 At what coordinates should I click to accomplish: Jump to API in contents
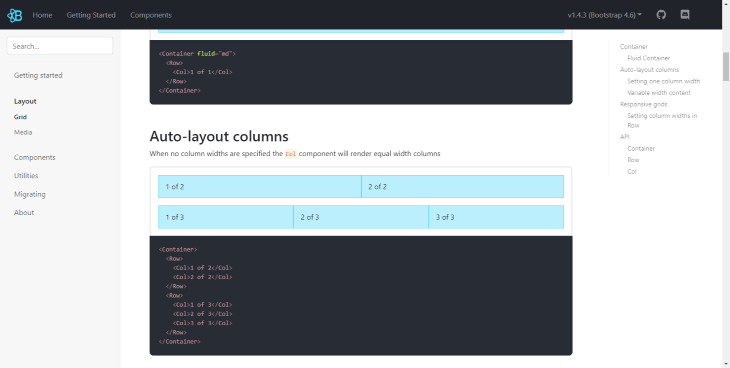point(624,136)
